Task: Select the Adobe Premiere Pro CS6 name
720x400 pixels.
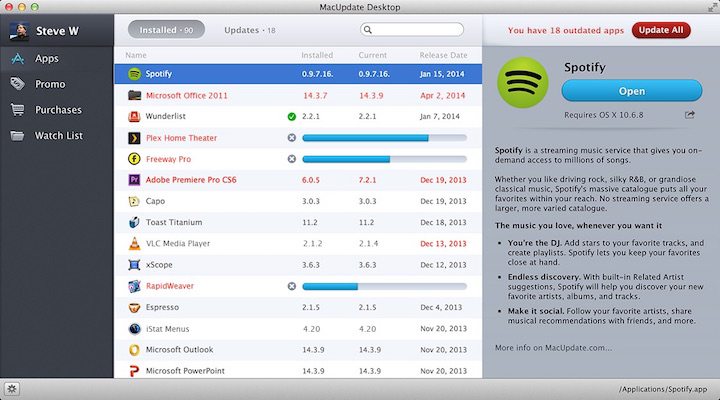Action: pos(191,180)
